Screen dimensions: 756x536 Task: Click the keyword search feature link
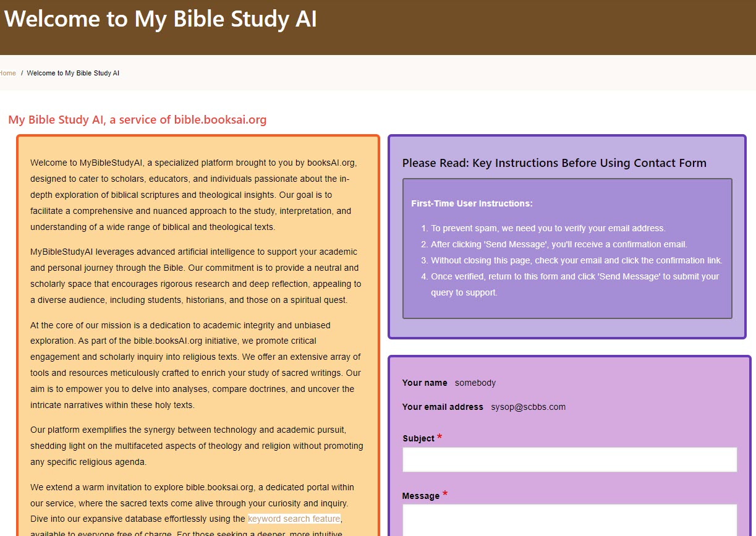pos(294,519)
